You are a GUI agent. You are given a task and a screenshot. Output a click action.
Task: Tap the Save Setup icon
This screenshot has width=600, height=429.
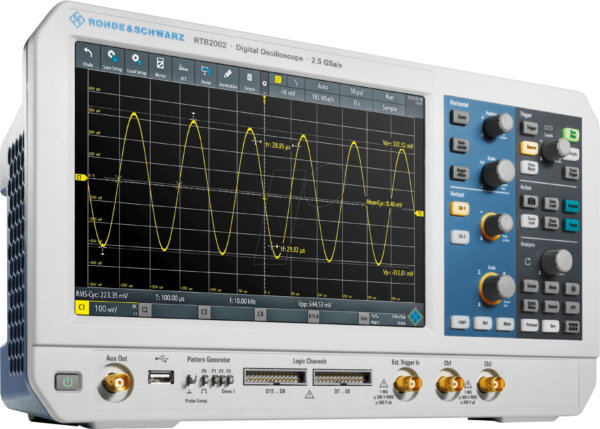click(113, 60)
